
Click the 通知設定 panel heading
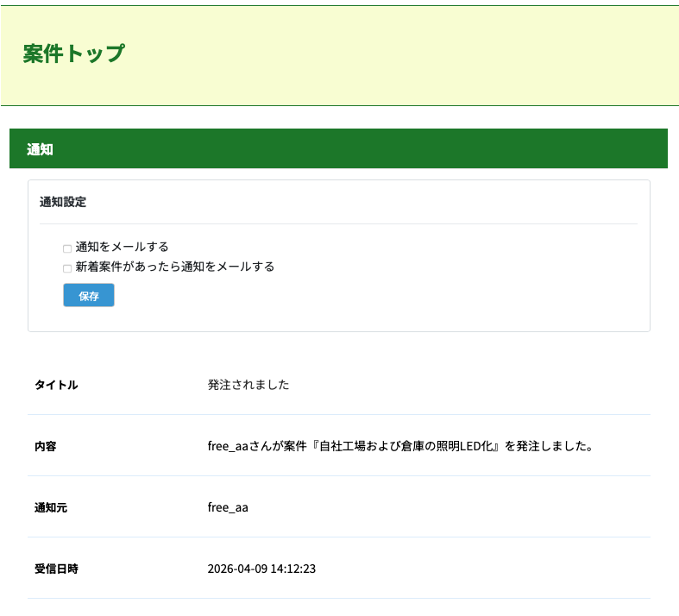click(x=63, y=203)
